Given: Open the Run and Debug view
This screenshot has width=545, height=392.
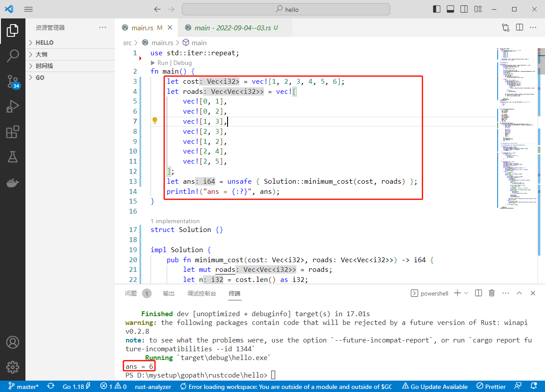Looking at the screenshot, I should click(x=13, y=106).
